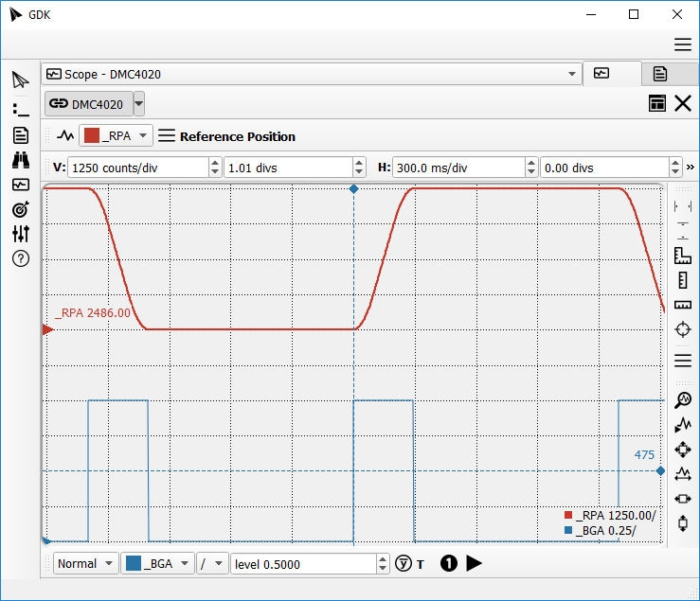The height and width of the screenshot is (601, 700).
Task: Open the scope tool in left sidebar
Action: click(21, 185)
